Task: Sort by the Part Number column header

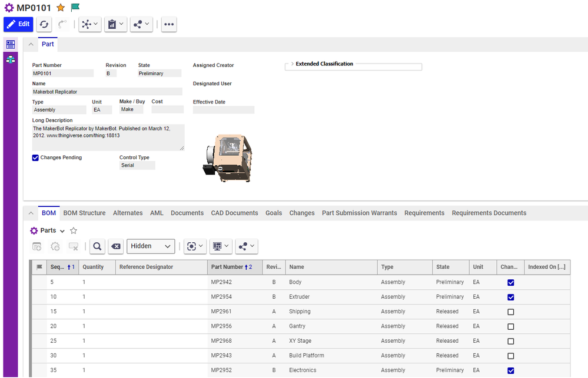Action: pos(226,267)
